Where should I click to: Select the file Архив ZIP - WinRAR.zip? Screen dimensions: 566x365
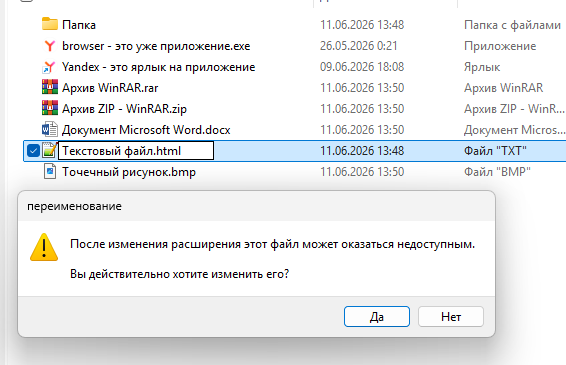124,109
